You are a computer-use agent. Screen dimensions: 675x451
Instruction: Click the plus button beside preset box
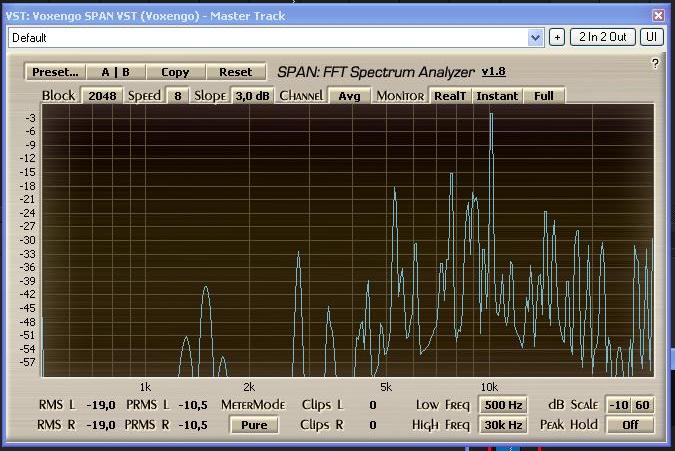click(x=557, y=37)
